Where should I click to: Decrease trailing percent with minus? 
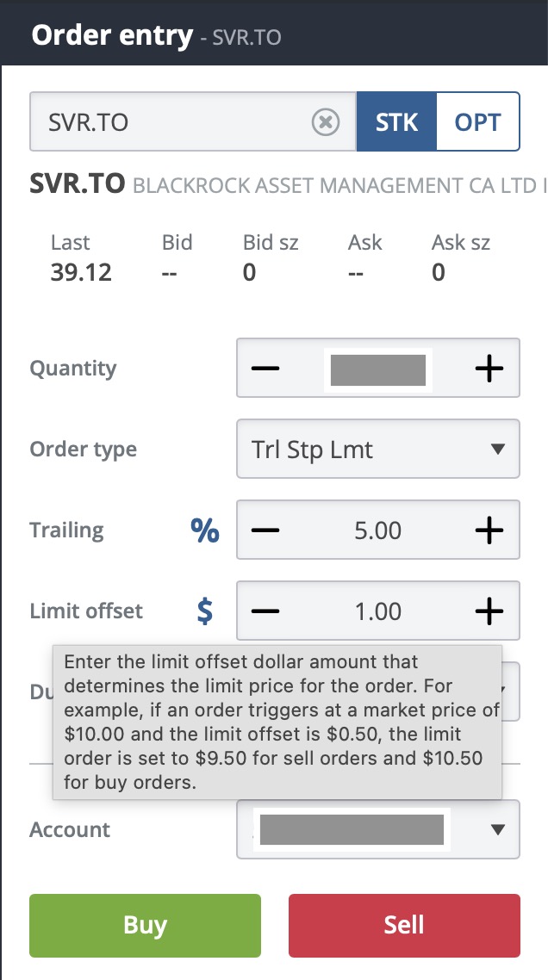click(x=265, y=530)
